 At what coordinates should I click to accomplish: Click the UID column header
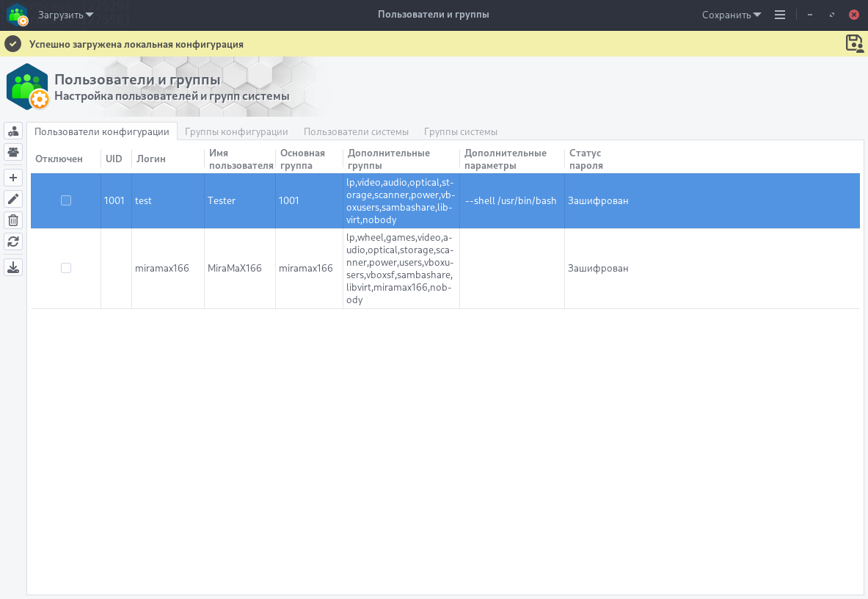click(x=114, y=159)
